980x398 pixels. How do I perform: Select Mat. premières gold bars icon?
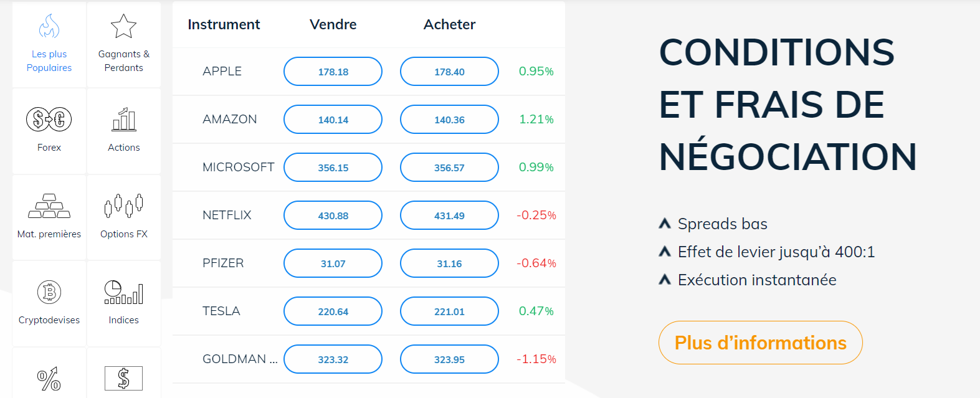tap(49, 206)
